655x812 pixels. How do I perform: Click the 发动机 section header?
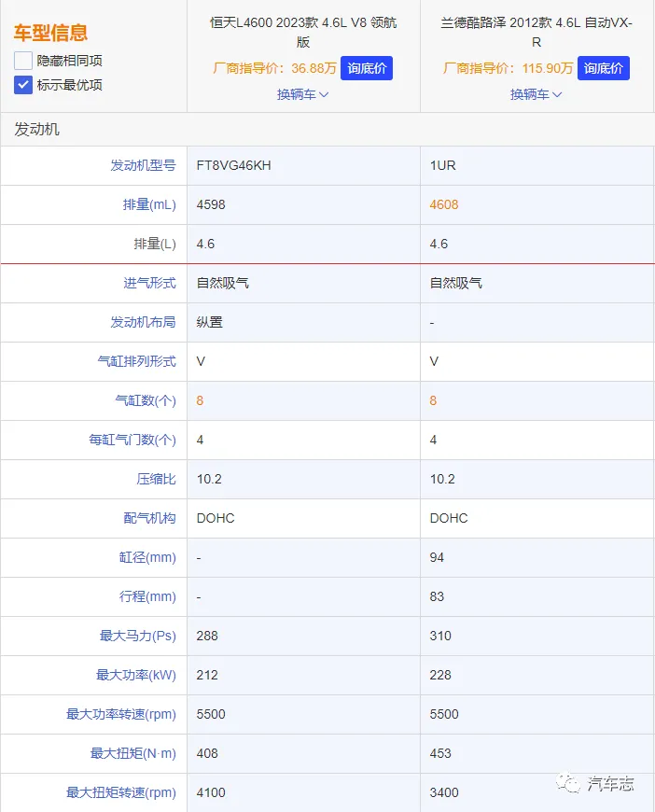tap(36, 129)
